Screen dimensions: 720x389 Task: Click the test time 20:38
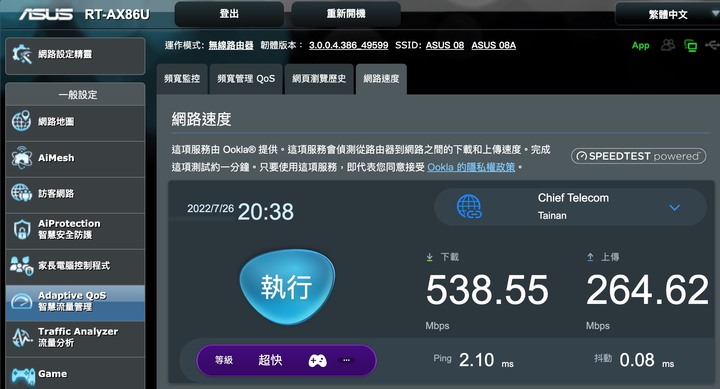click(266, 212)
